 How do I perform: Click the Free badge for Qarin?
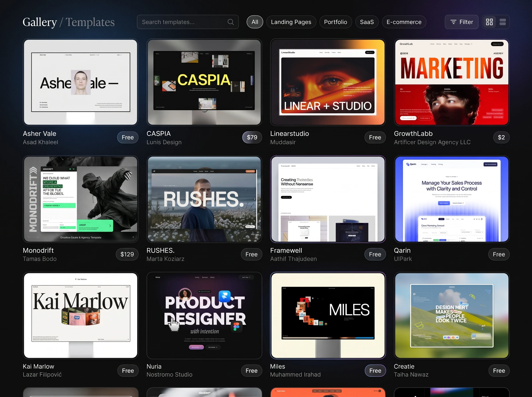[x=499, y=254]
